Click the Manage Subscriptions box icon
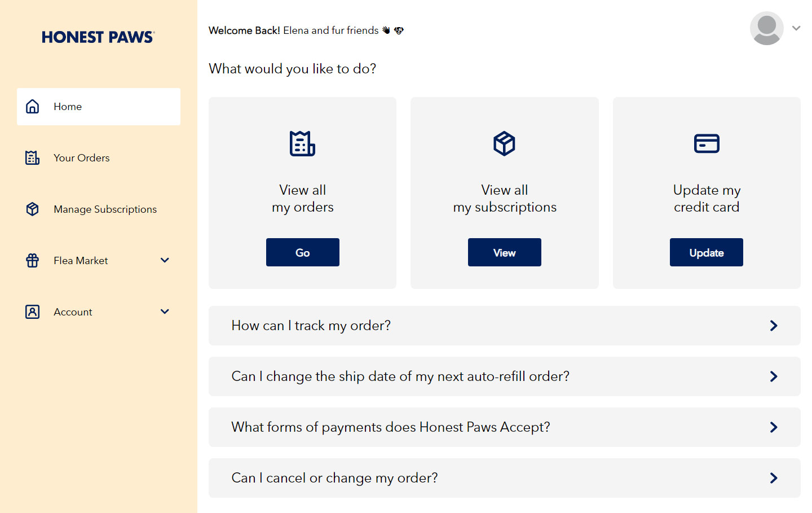 coord(33,209)
